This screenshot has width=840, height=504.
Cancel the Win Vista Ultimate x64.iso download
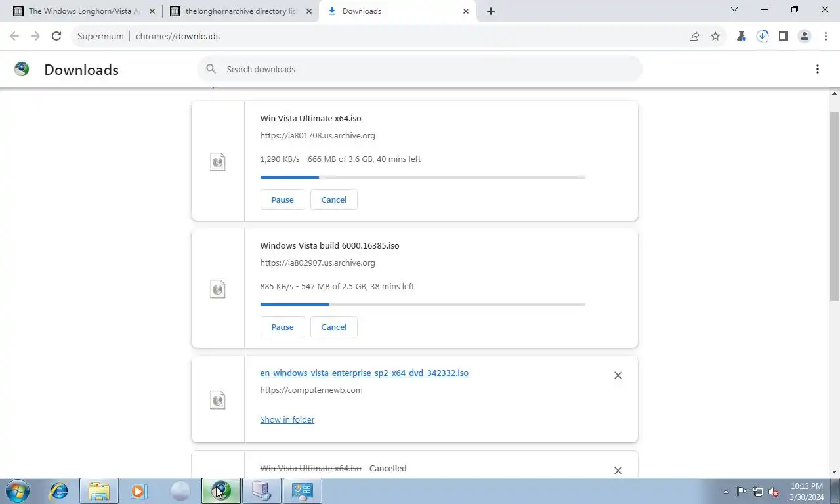(333, 199)
